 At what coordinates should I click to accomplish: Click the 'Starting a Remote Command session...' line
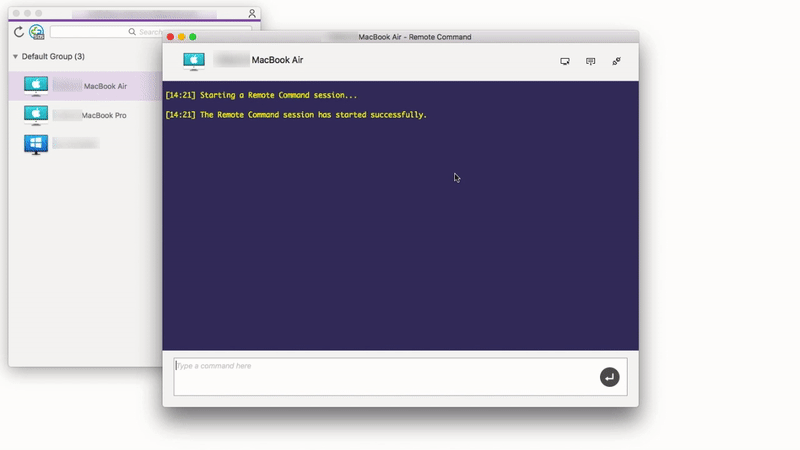(x=261, y=95)
